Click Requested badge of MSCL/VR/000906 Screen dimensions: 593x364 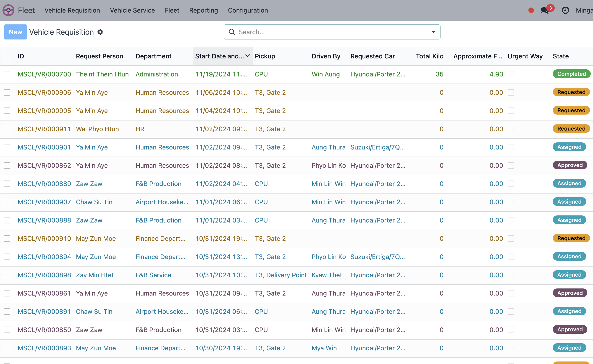(x=571, y=92)
